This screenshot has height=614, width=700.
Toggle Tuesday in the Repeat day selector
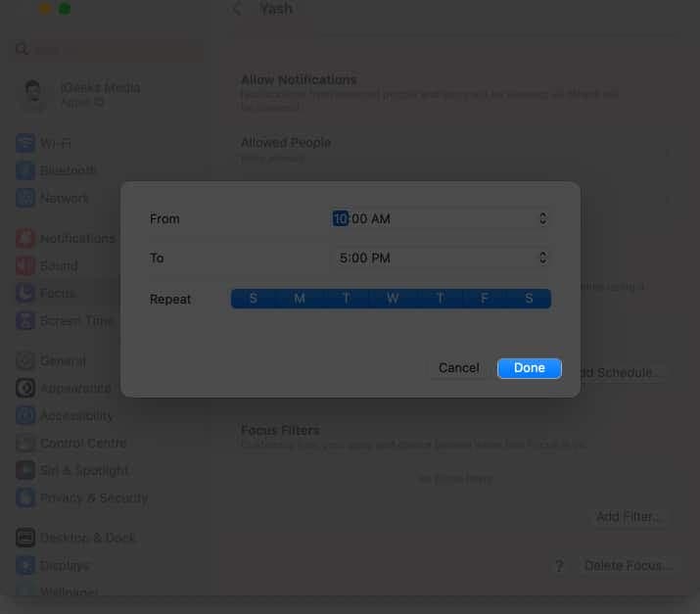pyautogui.click(x=346, y=299)
